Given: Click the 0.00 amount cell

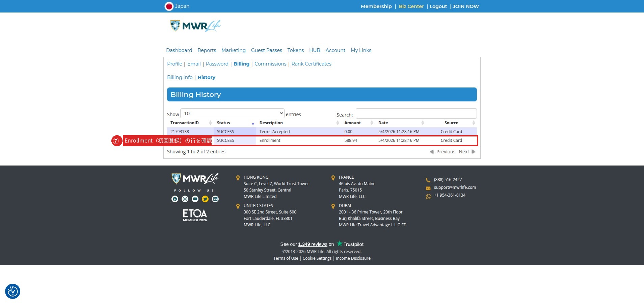Looking at the screenshot, I should coord(358,132).
